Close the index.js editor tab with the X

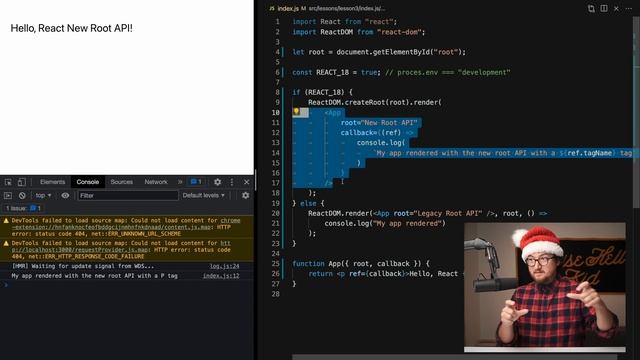[x=616, y=8]
